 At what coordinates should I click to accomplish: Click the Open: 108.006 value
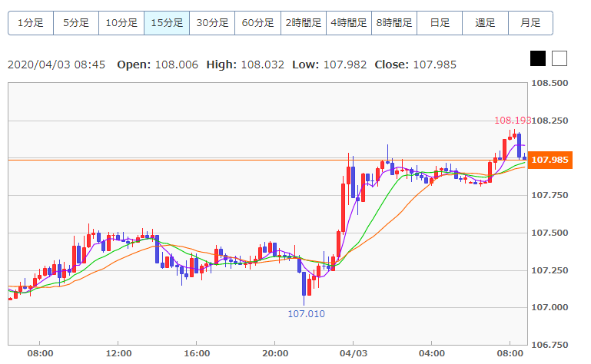(158, 65)
